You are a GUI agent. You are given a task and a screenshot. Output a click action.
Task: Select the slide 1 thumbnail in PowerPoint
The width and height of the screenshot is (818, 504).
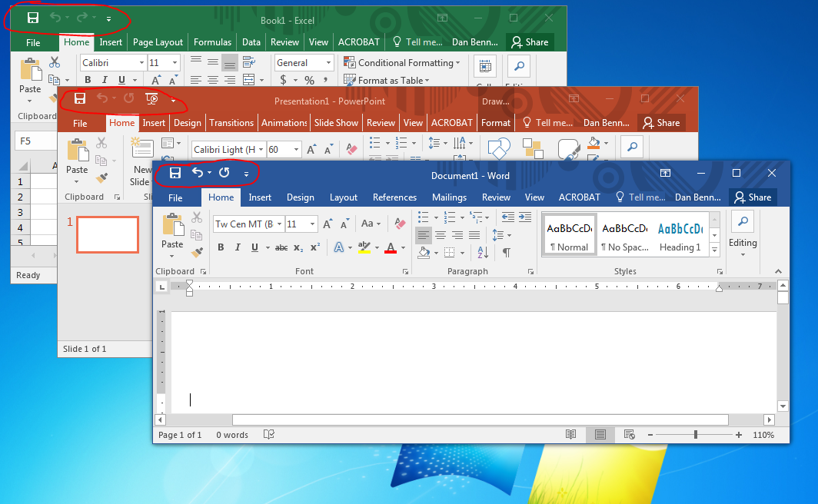pyautogui.click(x=108, y=234)
